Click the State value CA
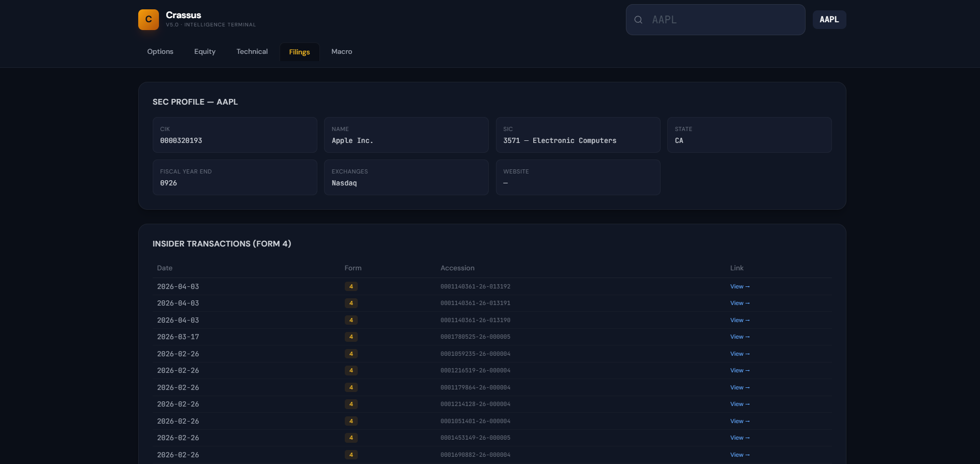 tap(679, 141)
